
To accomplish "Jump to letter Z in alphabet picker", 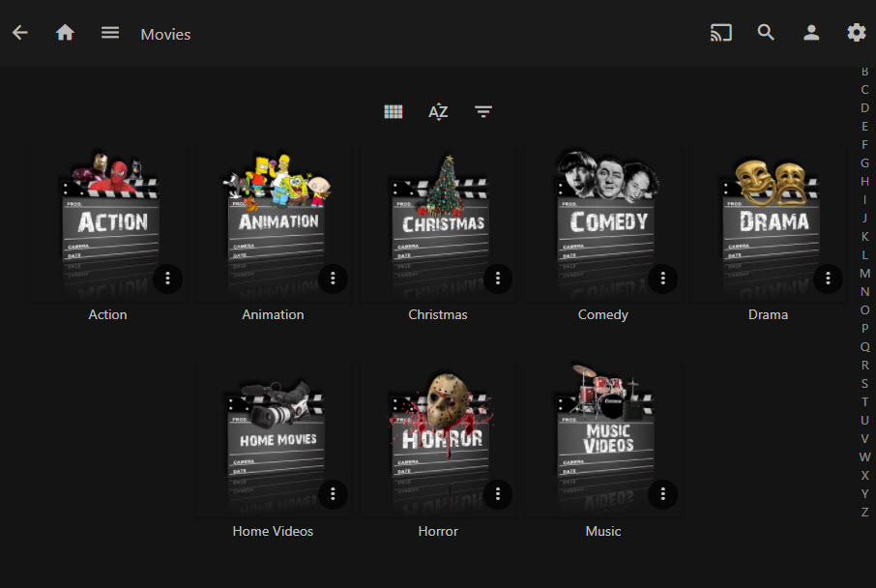I will click(x=864, y=512).
